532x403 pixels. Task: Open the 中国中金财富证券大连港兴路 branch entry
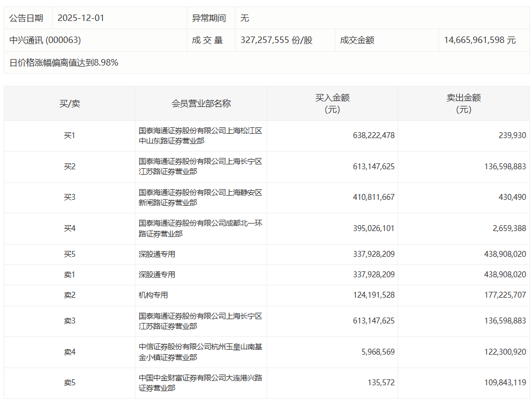point(200,383)
